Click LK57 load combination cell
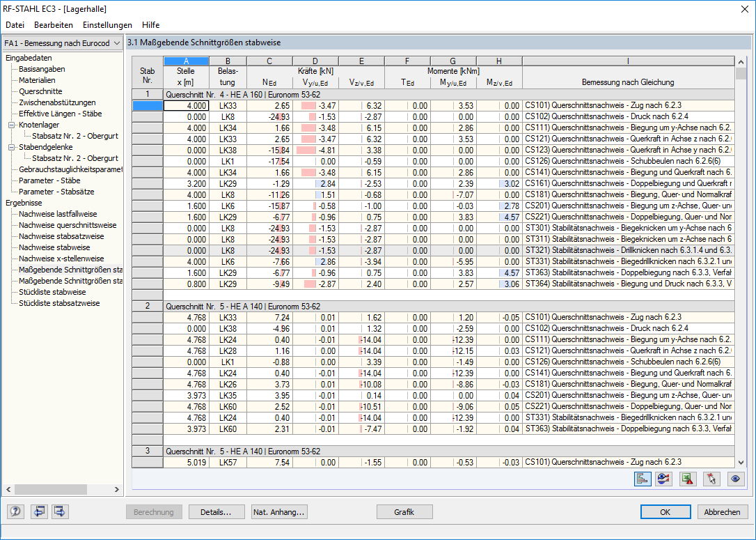 [x=228, y=462]
